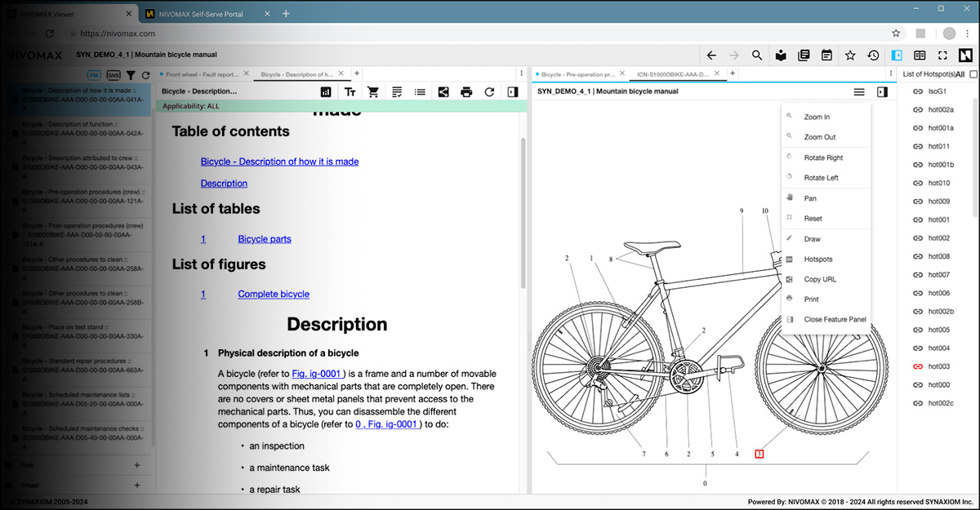980x510 pixels.
Task: Toggle the filter funnel in the left panel
Action: point(131,73)
